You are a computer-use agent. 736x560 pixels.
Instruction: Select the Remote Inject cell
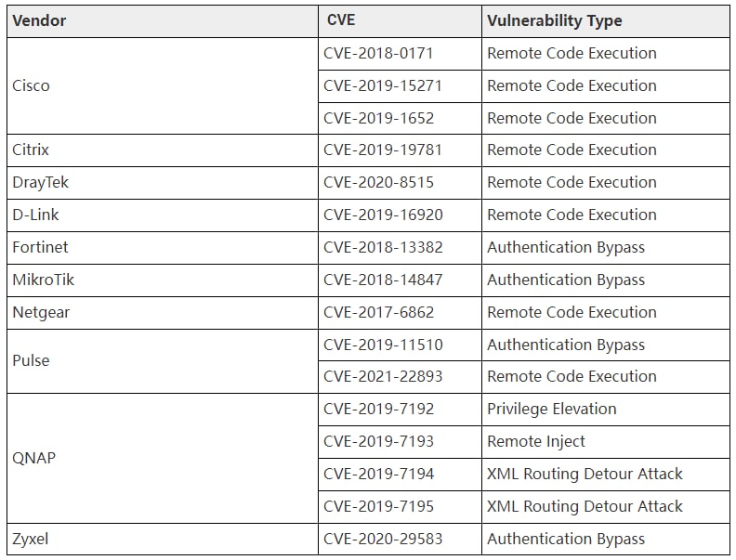point(606,442)
